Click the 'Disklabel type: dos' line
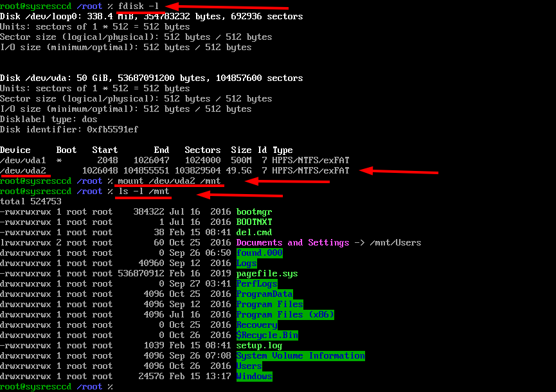Viewport: 556px width, 392px height. [49, 119]
